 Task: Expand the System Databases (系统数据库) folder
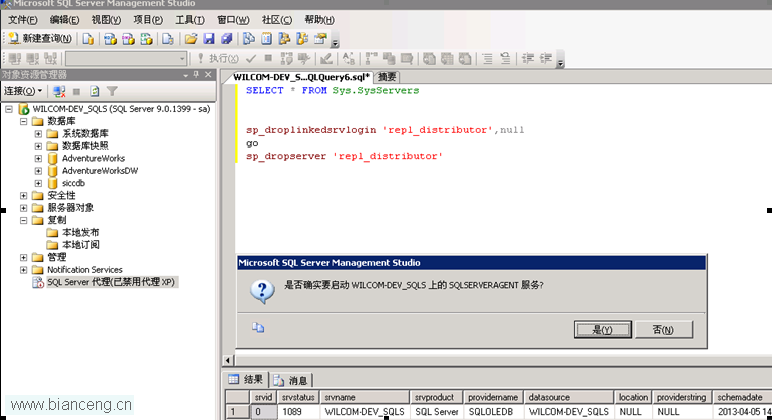point(38,133)
